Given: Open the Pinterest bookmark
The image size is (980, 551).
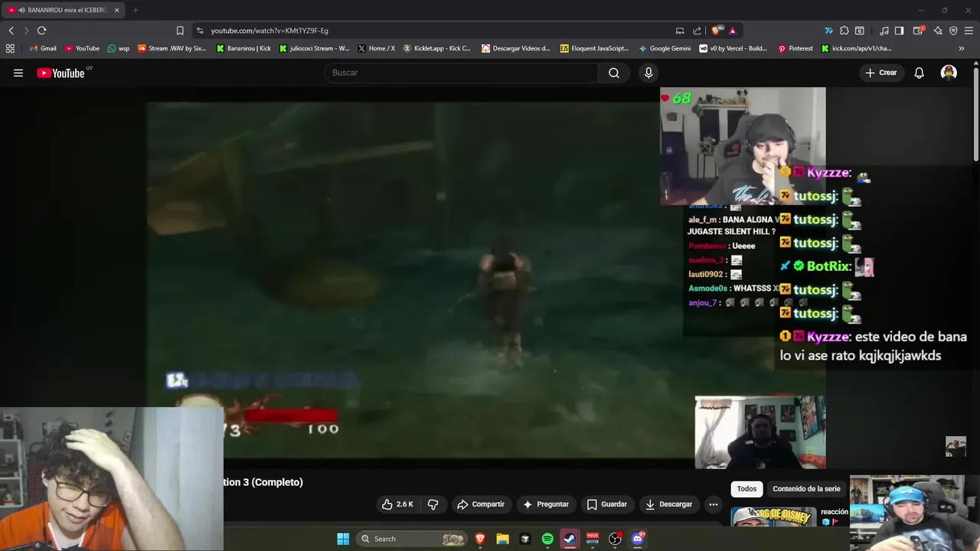Looking at the screenshot, I should click(x=795, y=48).
